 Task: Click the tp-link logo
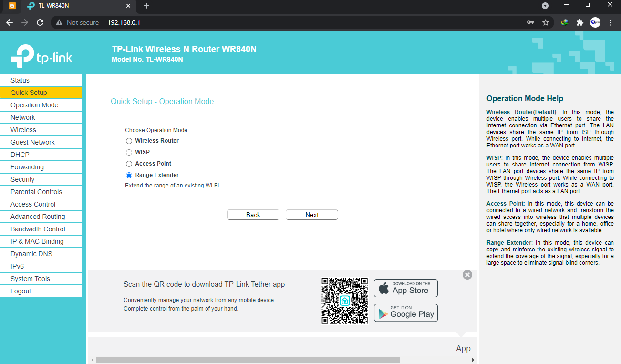(41, 56)
